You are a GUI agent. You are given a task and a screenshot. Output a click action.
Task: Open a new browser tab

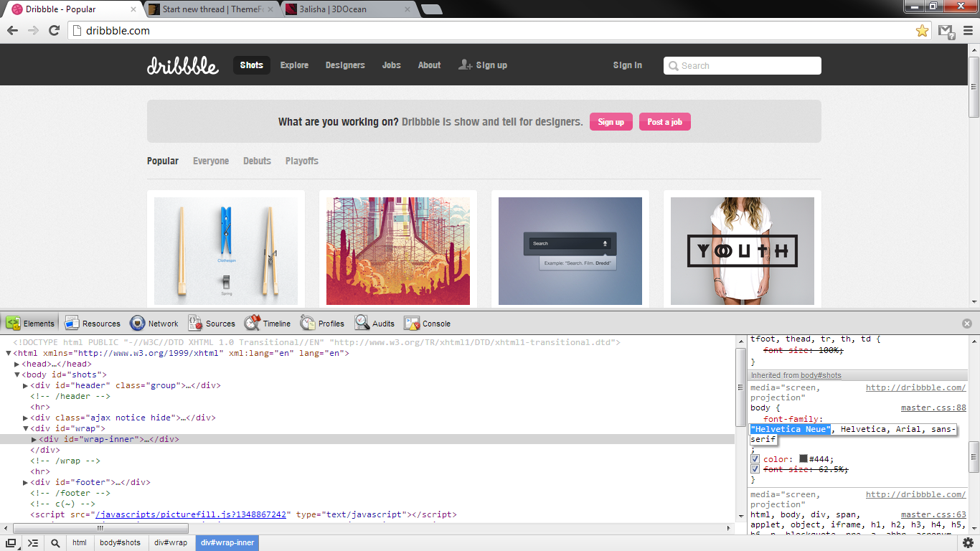point(431,9)
